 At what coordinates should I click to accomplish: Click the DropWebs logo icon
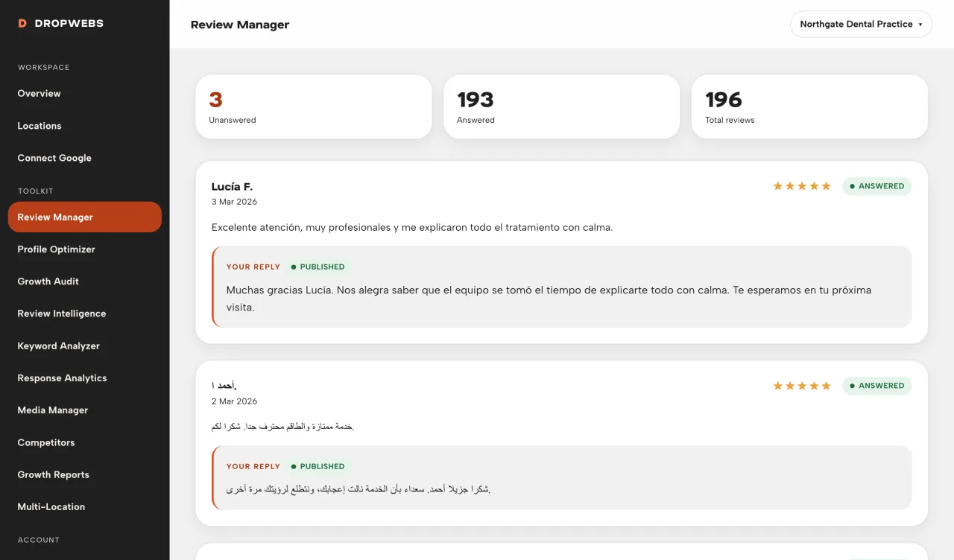click(22, 24)
